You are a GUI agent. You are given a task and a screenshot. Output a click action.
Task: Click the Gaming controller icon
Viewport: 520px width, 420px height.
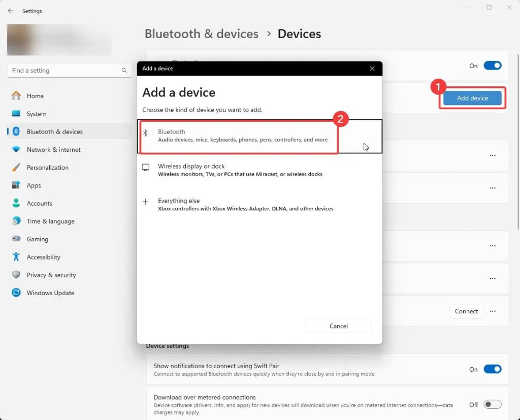(16, 239)
